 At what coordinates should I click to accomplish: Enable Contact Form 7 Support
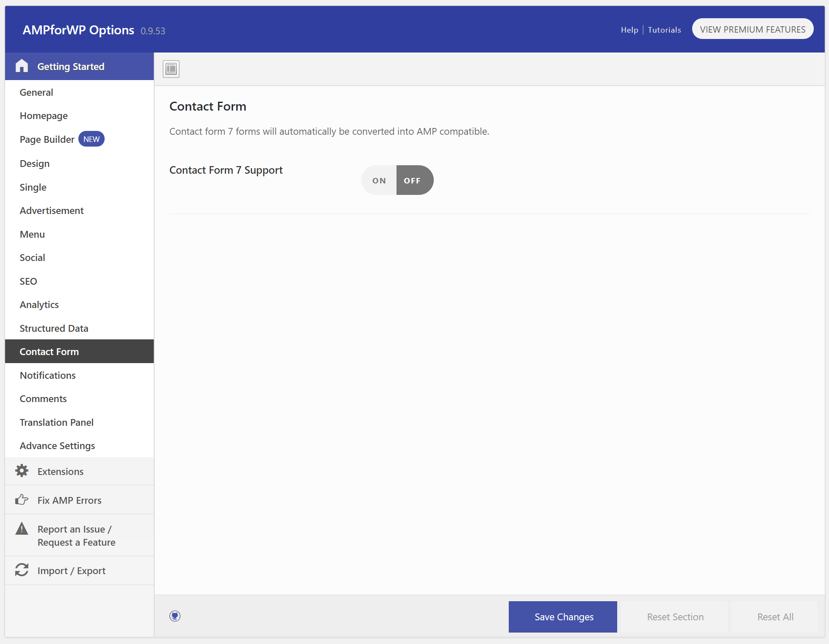(378, 180)
